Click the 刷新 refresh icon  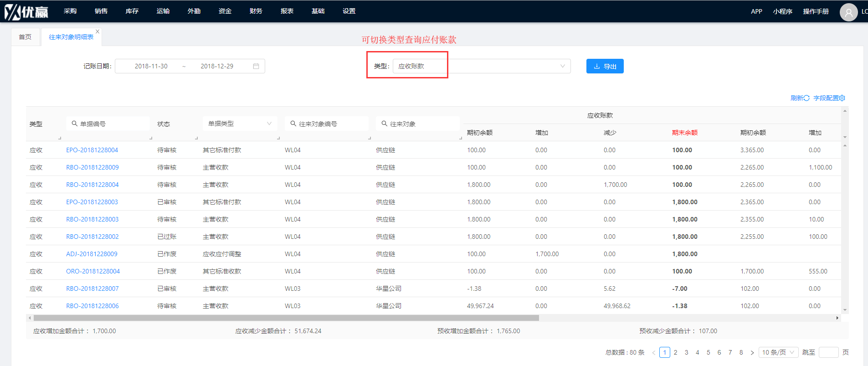(806, 98)
